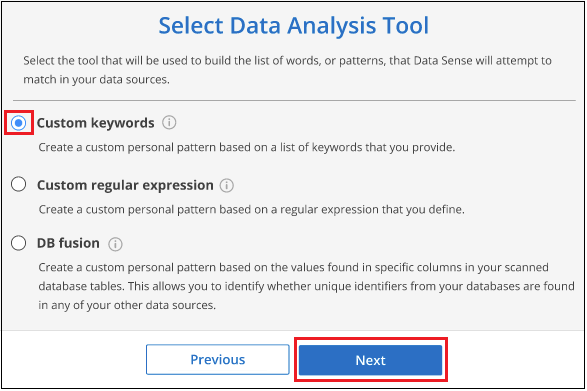Viewport: 587px width, 391px height.
Task: Enable the DB fusion radio button
Action: coord(18,243)
